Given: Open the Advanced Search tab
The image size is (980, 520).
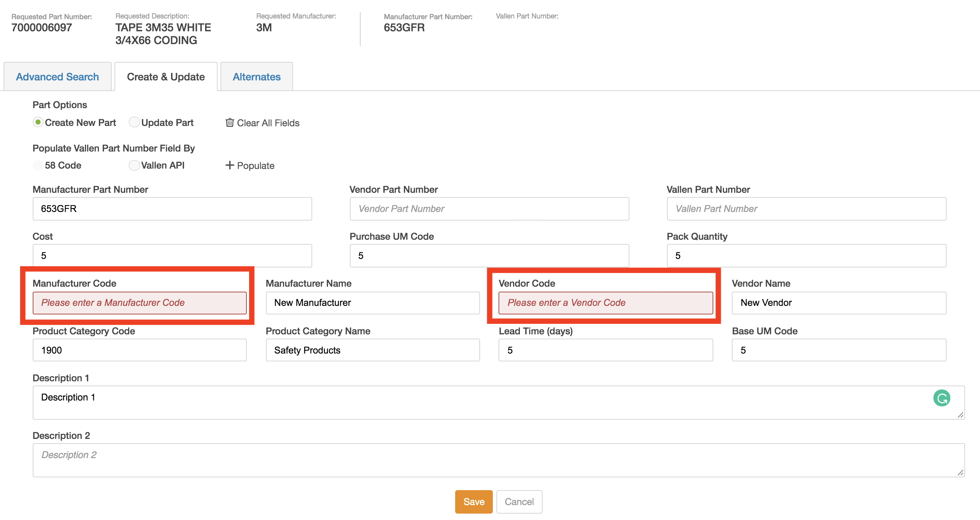Looking at the screenshot, I should [58, 77].
